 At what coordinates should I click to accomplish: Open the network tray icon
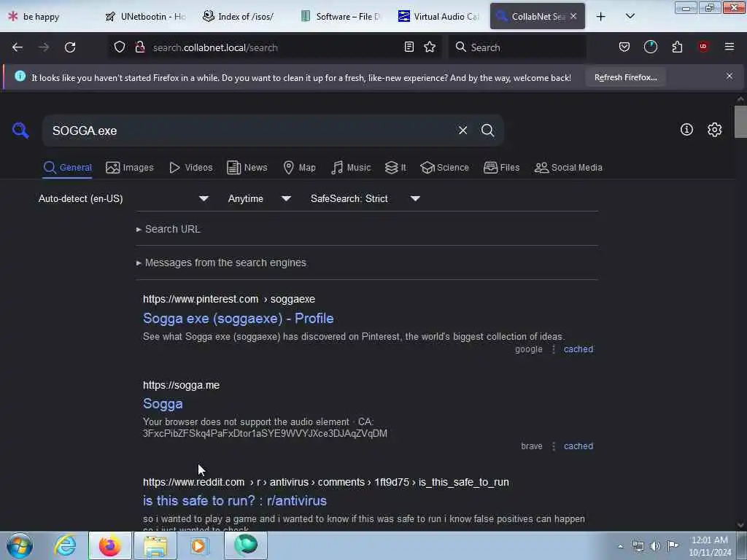tap(638, 546)
